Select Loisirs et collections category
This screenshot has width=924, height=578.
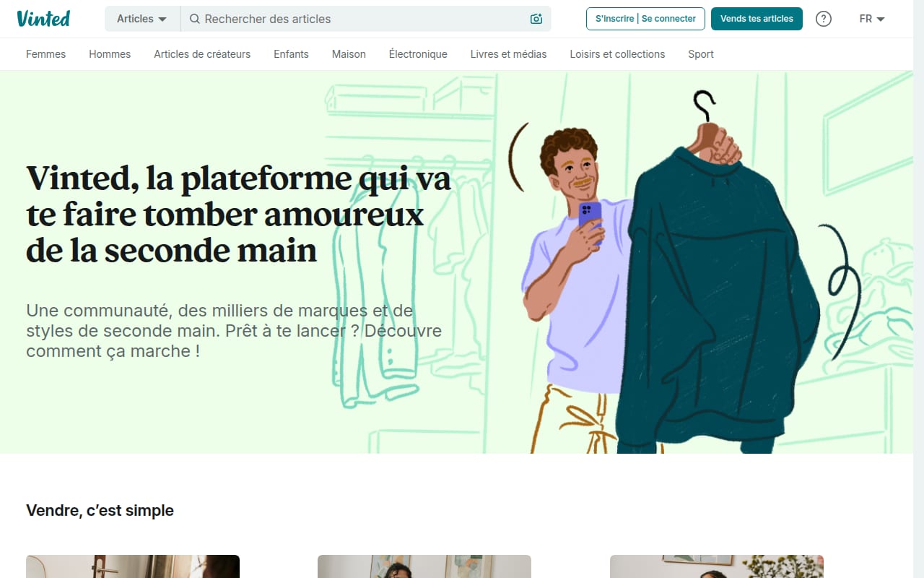[617, 54]
